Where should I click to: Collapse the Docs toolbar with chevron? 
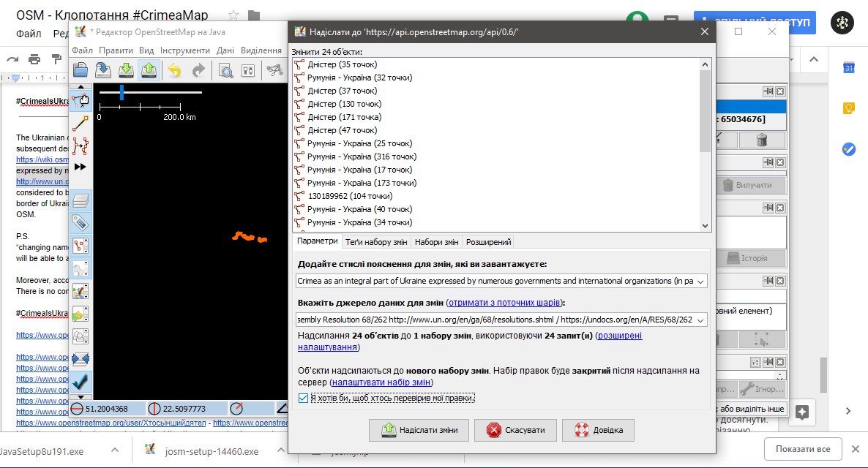pos(814,59)
